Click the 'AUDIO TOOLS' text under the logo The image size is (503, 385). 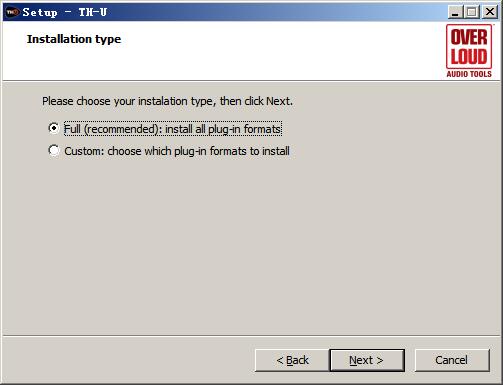tap(469, 74)
